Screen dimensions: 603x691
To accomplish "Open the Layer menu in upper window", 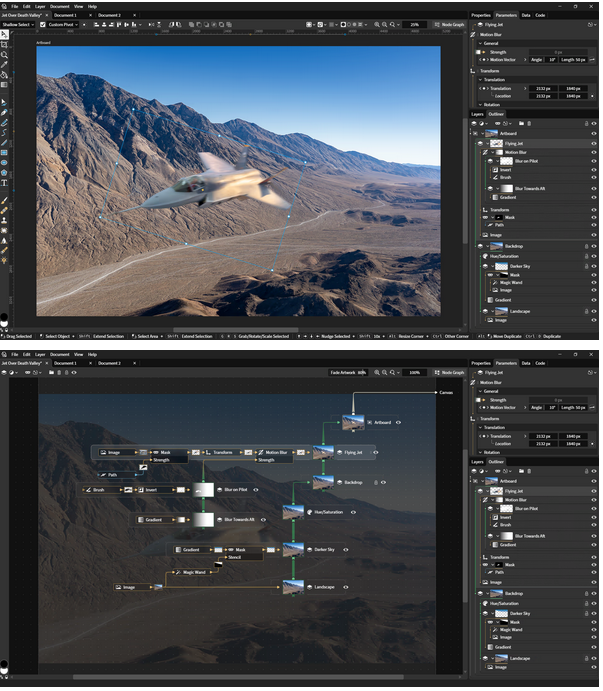I will [x=39, y=6].
